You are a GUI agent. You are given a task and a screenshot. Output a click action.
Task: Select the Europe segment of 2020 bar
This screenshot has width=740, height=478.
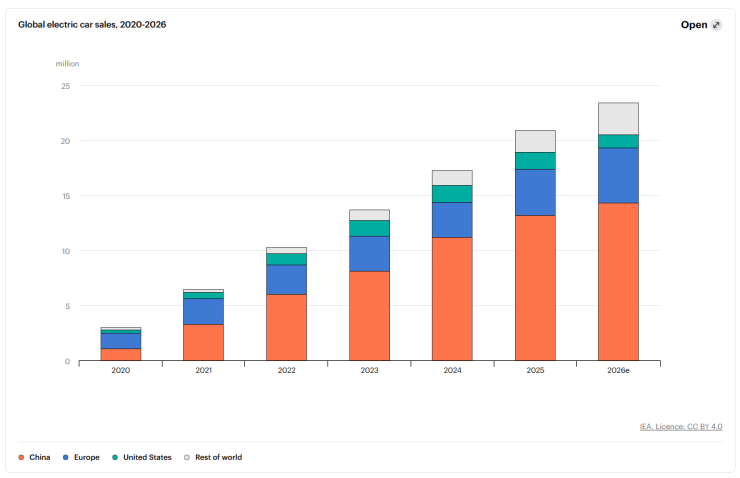point(121,341)
